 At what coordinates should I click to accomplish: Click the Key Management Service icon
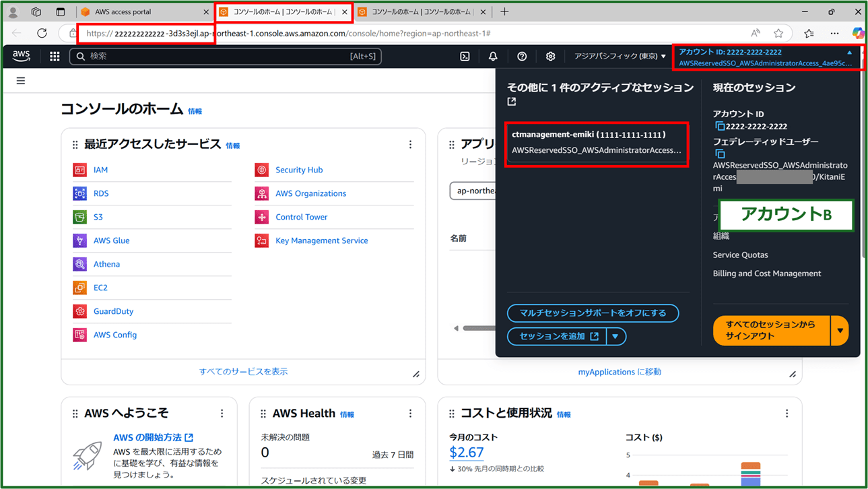point(261,240)
